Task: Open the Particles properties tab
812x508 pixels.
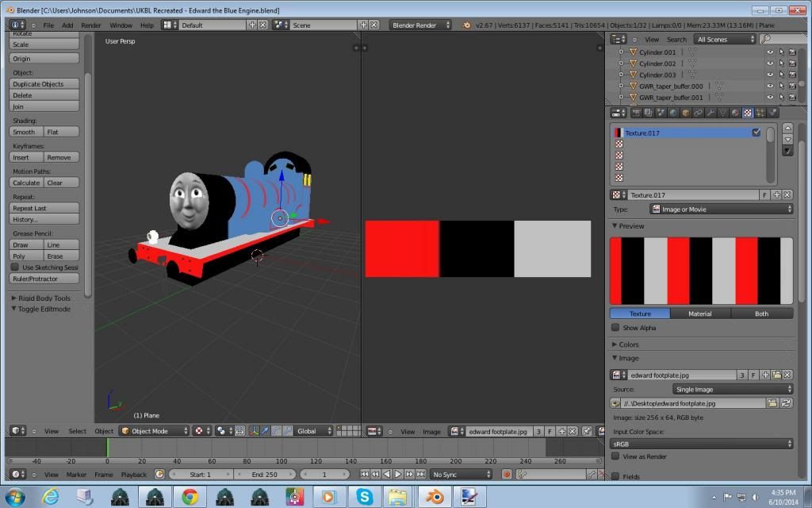Action: (x=760, y=113)
